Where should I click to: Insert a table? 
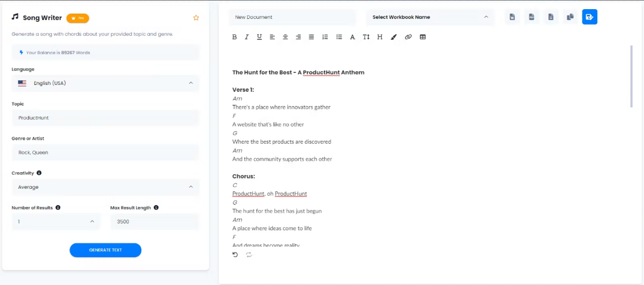[x=423, y=37]
